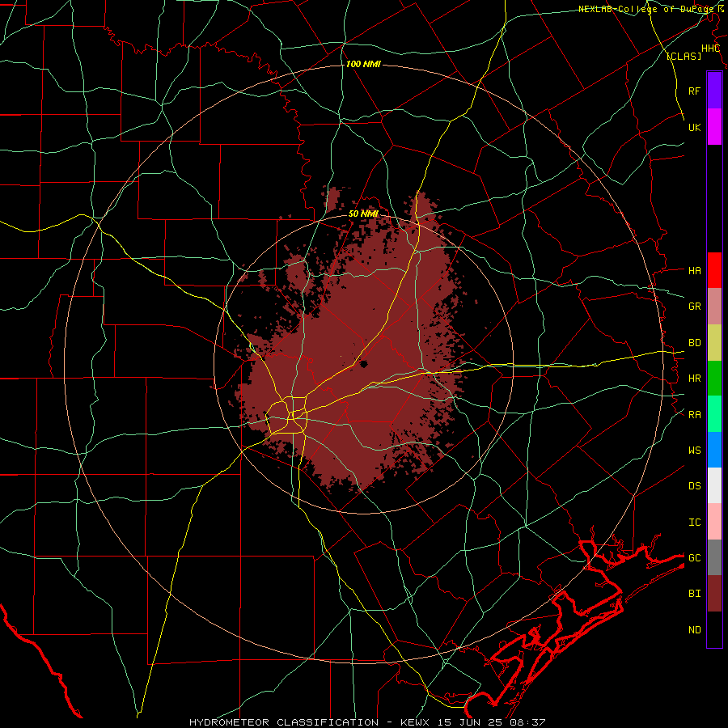Click the 50 NMI range ring label

pyautogui.click(x=363, y=214)
